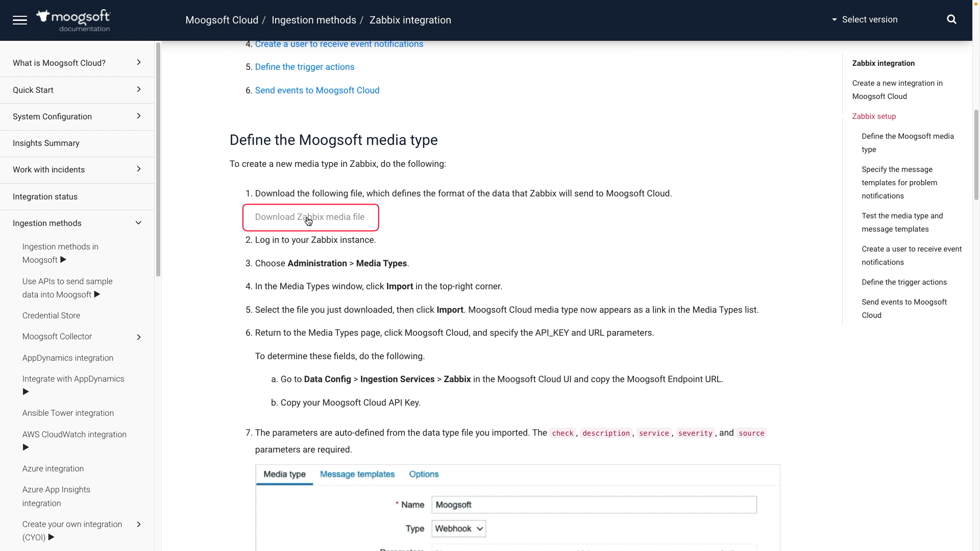
Task: Jump to Specify the message templates section
Action: (899, 183)
